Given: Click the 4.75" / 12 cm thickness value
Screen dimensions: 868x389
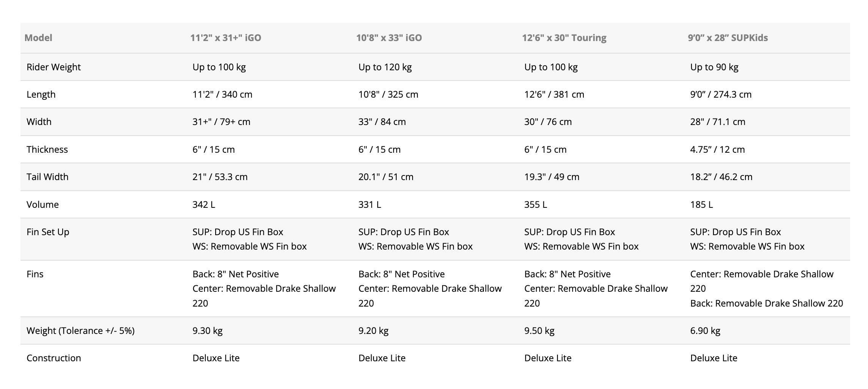Looking at the screenshot, I should 717,149.
